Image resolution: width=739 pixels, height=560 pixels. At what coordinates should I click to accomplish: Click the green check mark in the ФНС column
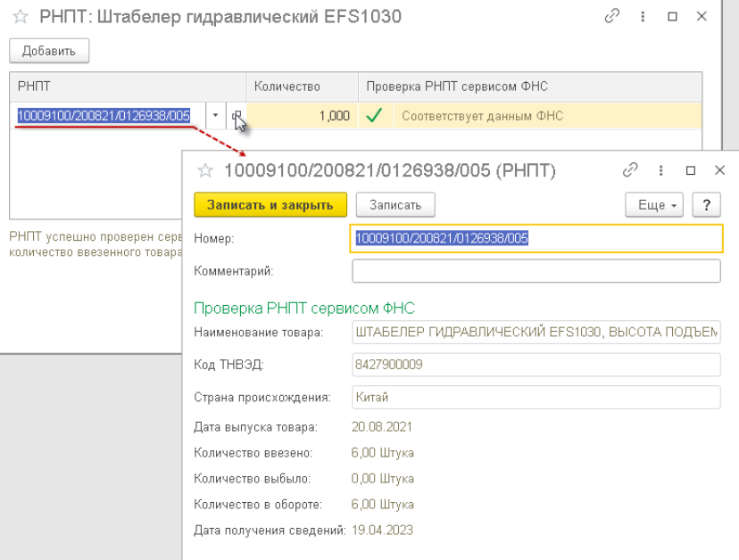tap(374, 115)
